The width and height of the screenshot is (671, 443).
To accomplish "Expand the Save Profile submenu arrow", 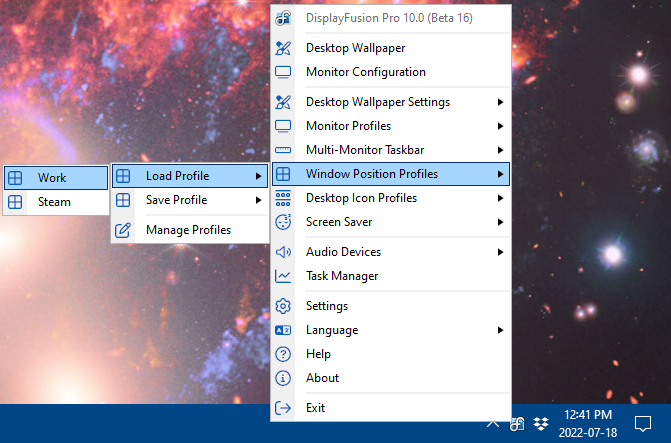I will 259,200.
